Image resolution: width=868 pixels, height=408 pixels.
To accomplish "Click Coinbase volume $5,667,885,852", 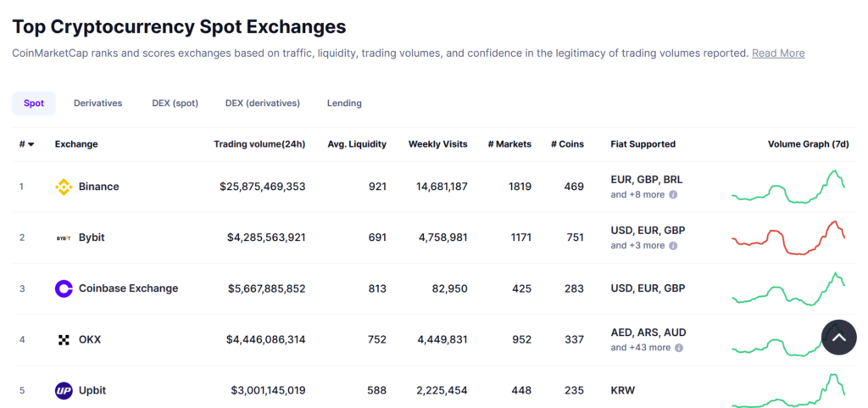I will 266,288.
